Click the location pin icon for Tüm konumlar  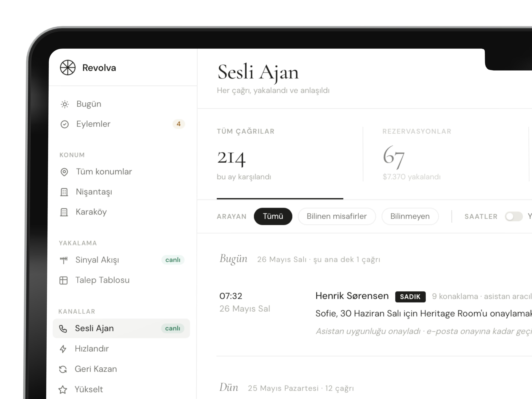coord(64,172)
